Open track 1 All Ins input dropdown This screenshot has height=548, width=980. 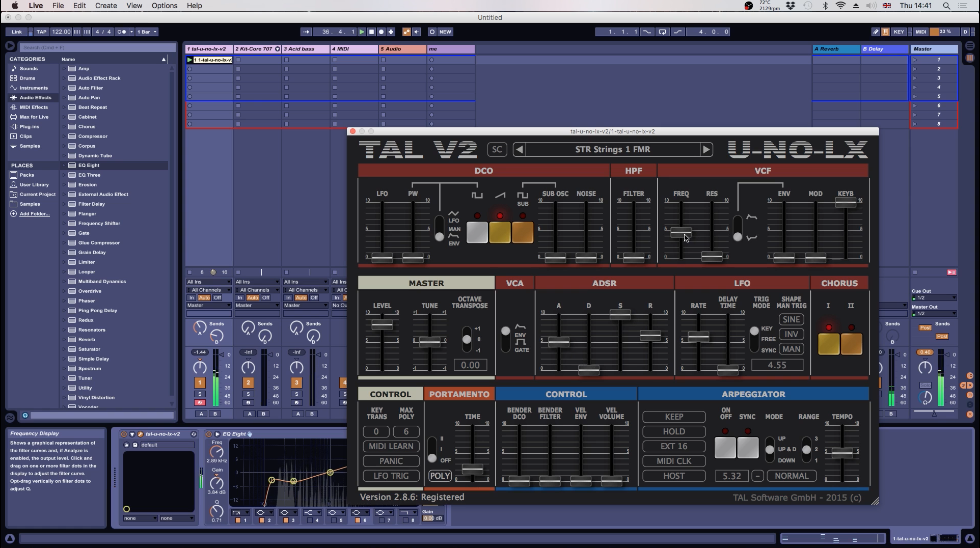tap(209, 282)
